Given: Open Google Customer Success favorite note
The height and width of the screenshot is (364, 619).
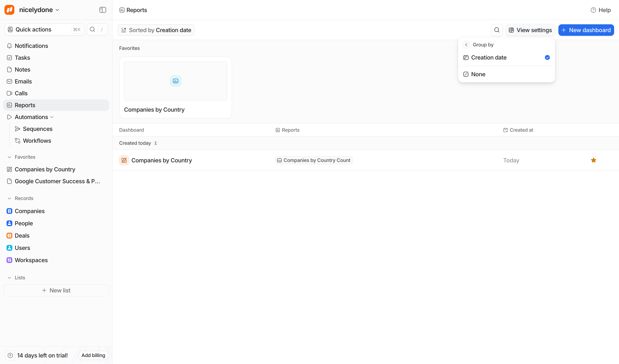Looking at the screenshot, I should tap(56, 181).
